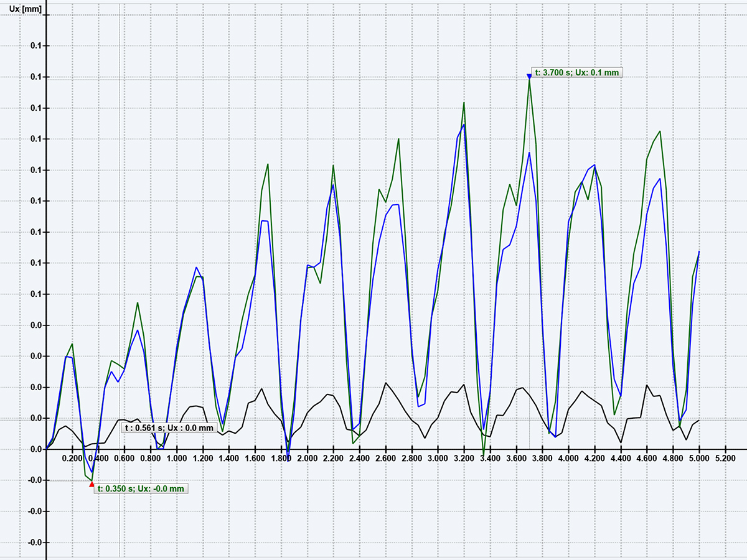Image resolution: width=747 pixels, height=560 pixels.
Task: Click the green annotation t: 0.350 s; Ux: -0.0 mm
Action: [x=141, y=488]
